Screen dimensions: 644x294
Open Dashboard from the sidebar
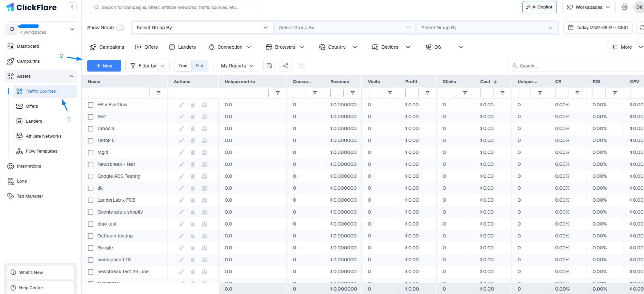click(x=28, y=46)
